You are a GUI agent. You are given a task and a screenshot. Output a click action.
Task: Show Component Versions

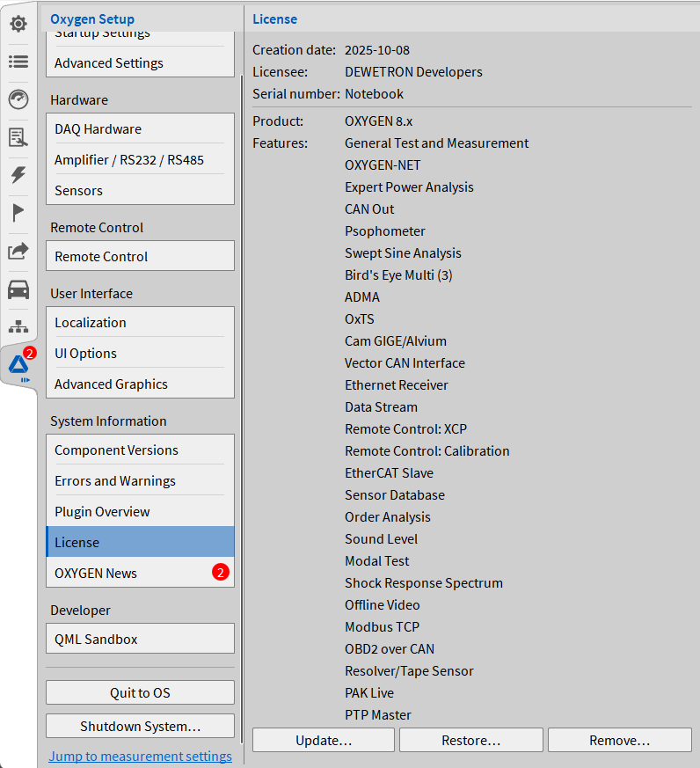click(140, 450)
